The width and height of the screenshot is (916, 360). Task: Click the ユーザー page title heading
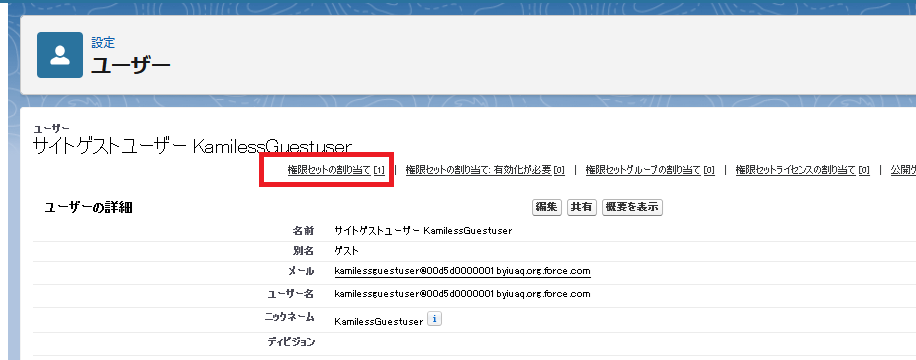[x=130, y=65]
